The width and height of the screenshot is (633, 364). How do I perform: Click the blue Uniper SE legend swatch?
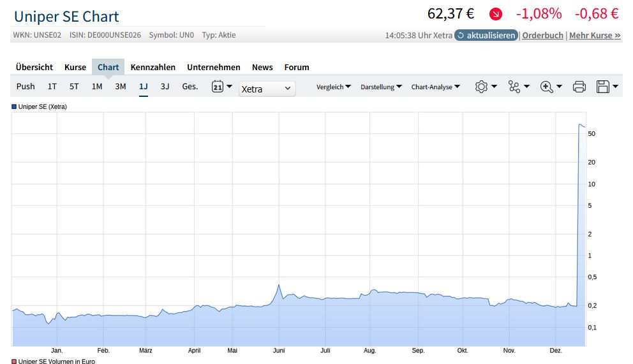pyautogui.click(x=14, y=106)
